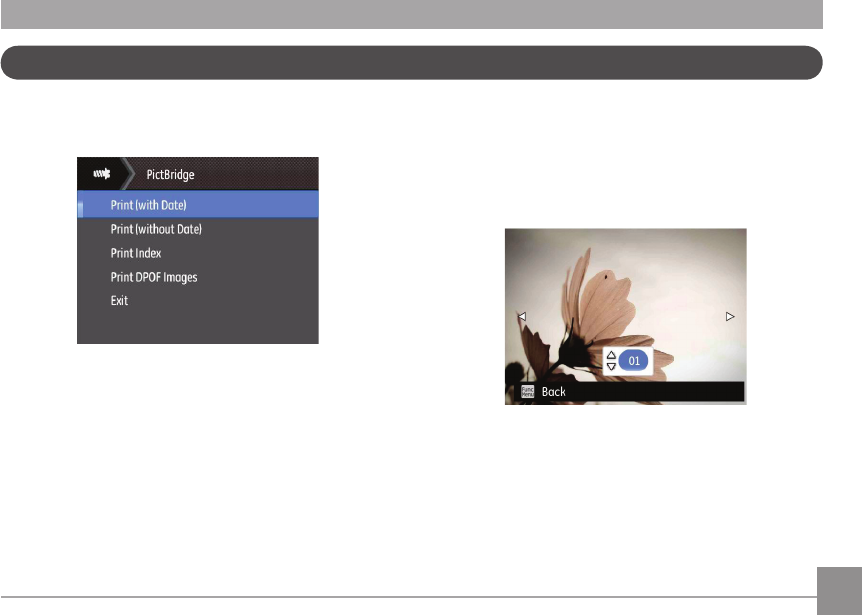Select Print (with Date) menu option
The height and width of the screenshot is (615, 862).
tap(198, 204)
